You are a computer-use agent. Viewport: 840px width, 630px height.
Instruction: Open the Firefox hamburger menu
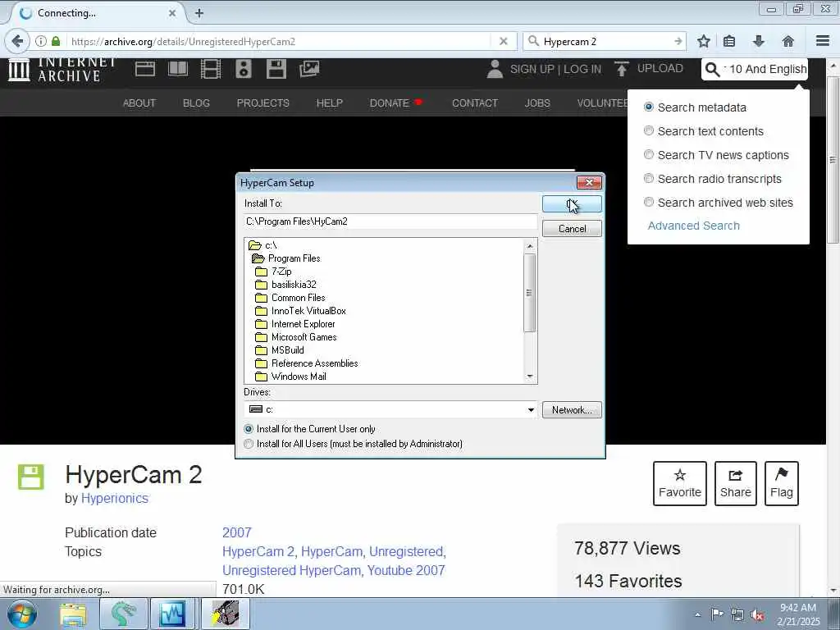point(822,41)
